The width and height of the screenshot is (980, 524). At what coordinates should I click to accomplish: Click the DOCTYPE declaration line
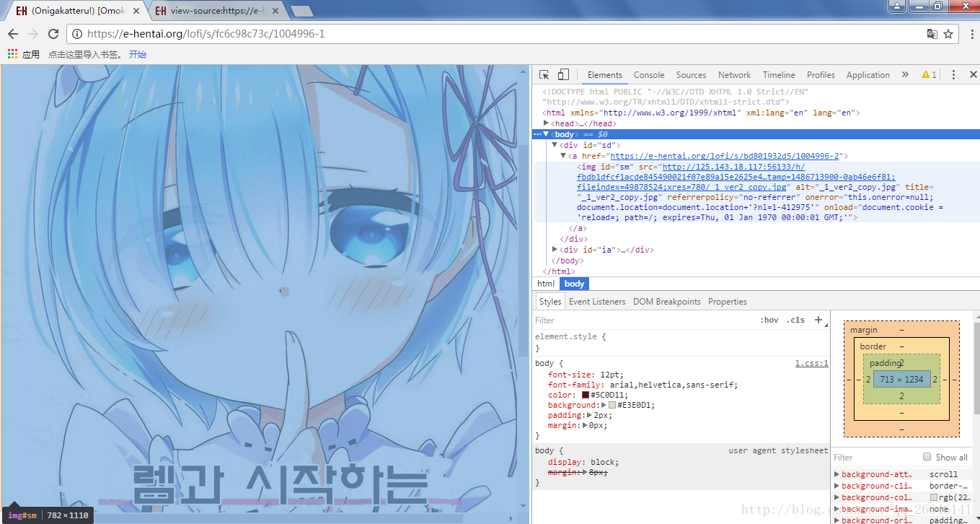pyautogui.click(x=676, y=97)
